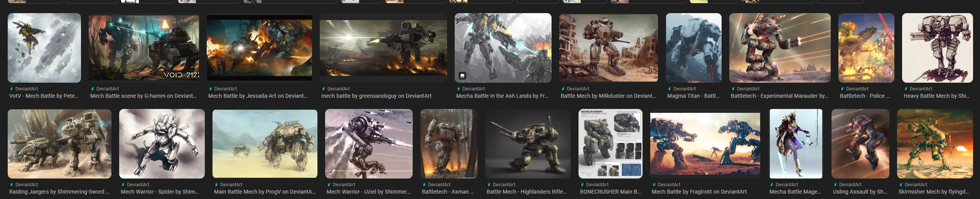Click DeviantArt favicon above Mech Battle by Fraglrokt
The height and width of the screenshot is (199, 980).
coord(654,185)
